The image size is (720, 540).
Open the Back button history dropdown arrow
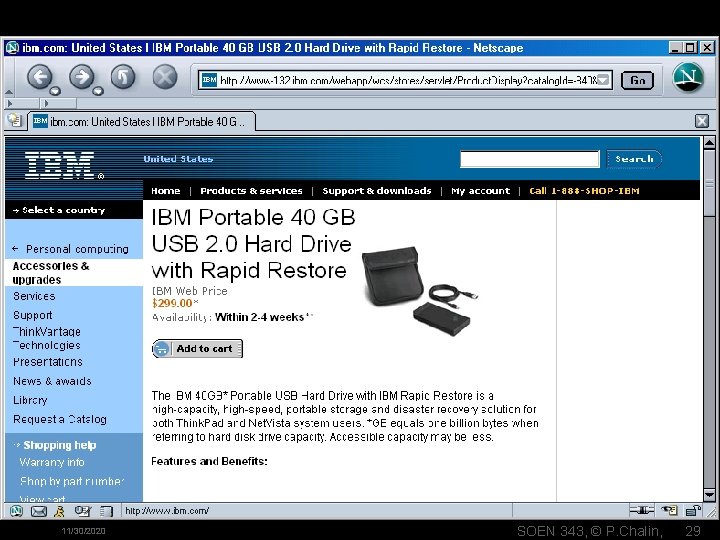[x=56, y=91]
